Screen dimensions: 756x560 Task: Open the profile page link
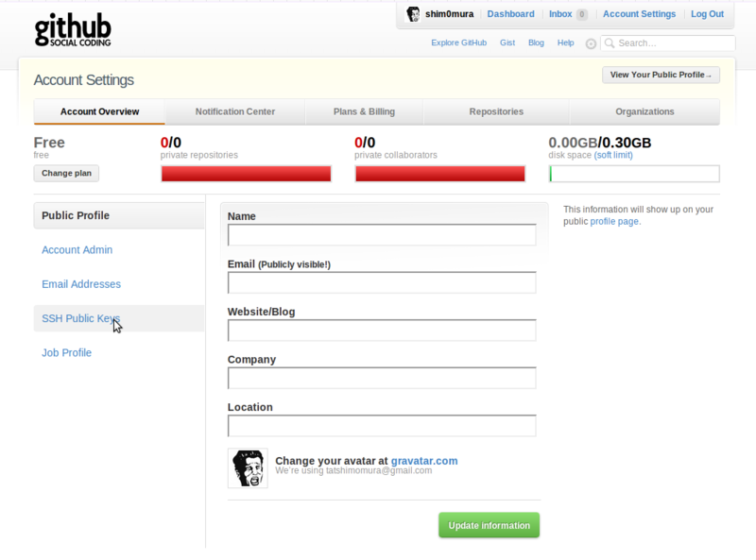click(614, 222)
